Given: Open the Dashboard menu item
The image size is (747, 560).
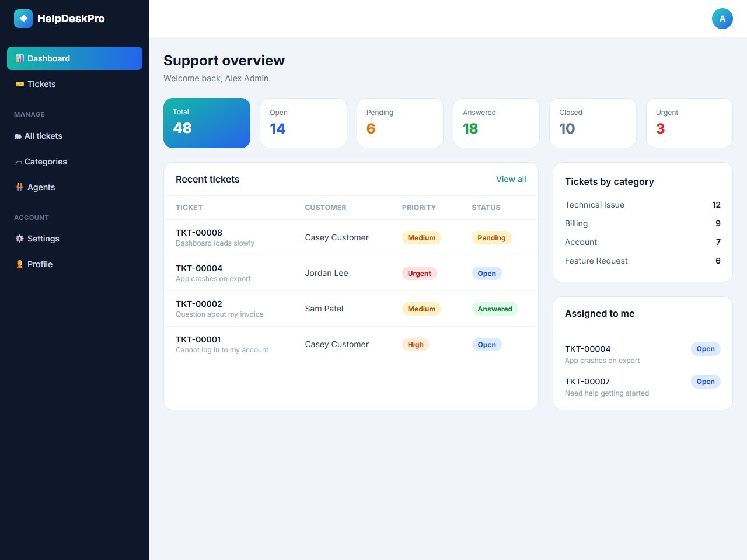Looking at the screenshot, I should 75,58.
